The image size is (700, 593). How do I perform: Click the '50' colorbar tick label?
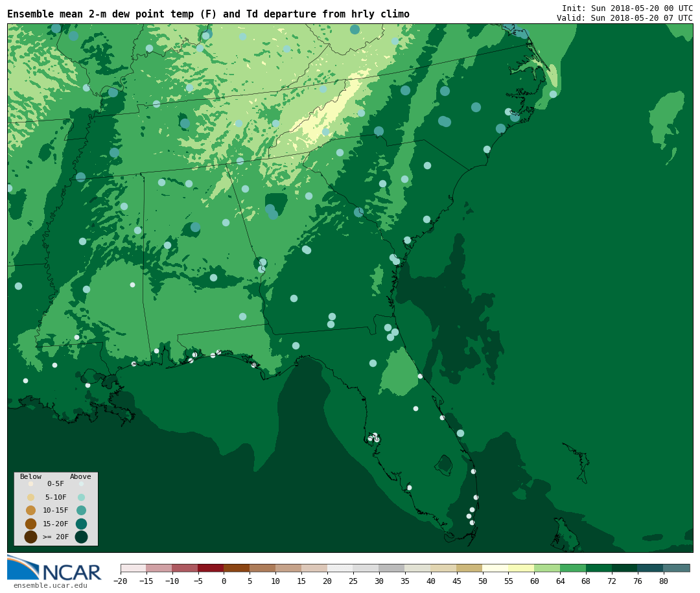click(x=483, y=581)
